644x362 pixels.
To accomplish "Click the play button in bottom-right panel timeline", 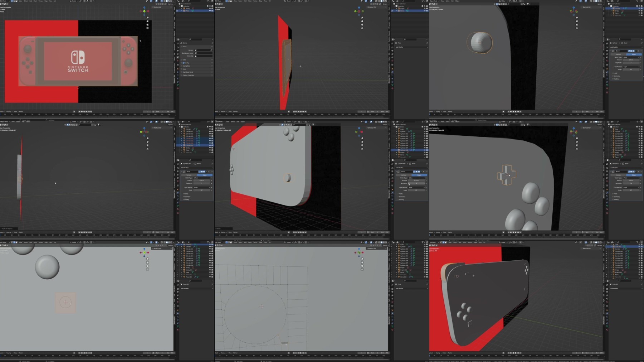I will (x=515, y=353).
